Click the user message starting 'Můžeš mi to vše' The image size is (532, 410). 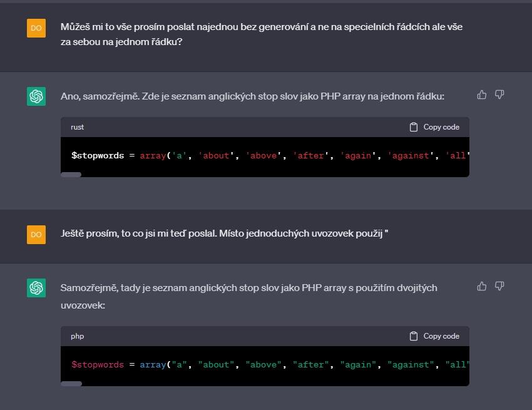[261, 35]
